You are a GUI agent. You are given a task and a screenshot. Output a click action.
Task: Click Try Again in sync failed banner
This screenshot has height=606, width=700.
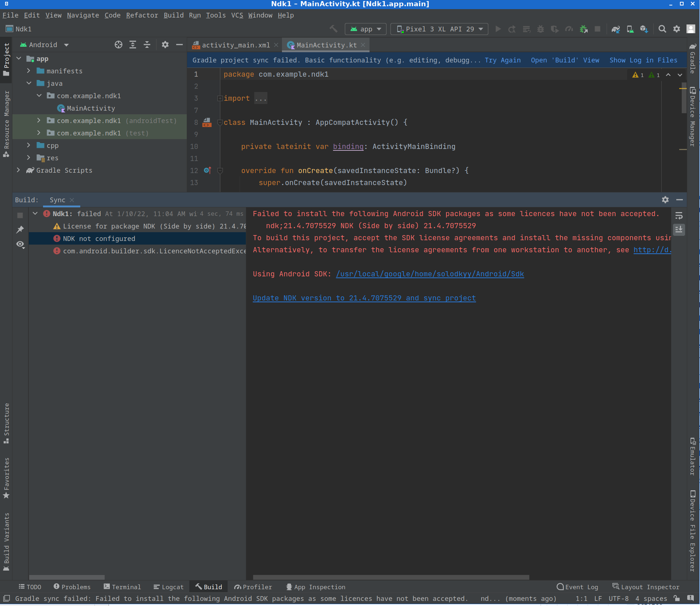click(x=502, y=60)
